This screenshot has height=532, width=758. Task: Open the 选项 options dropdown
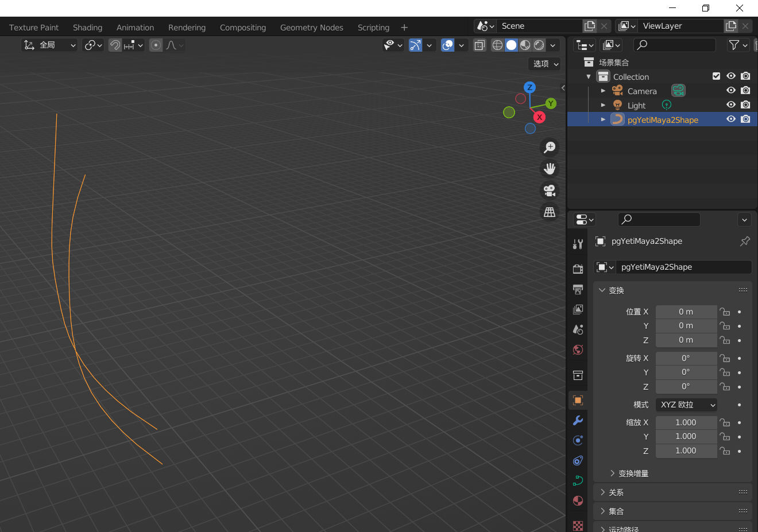pyautogui.click(x=546, y=64)
